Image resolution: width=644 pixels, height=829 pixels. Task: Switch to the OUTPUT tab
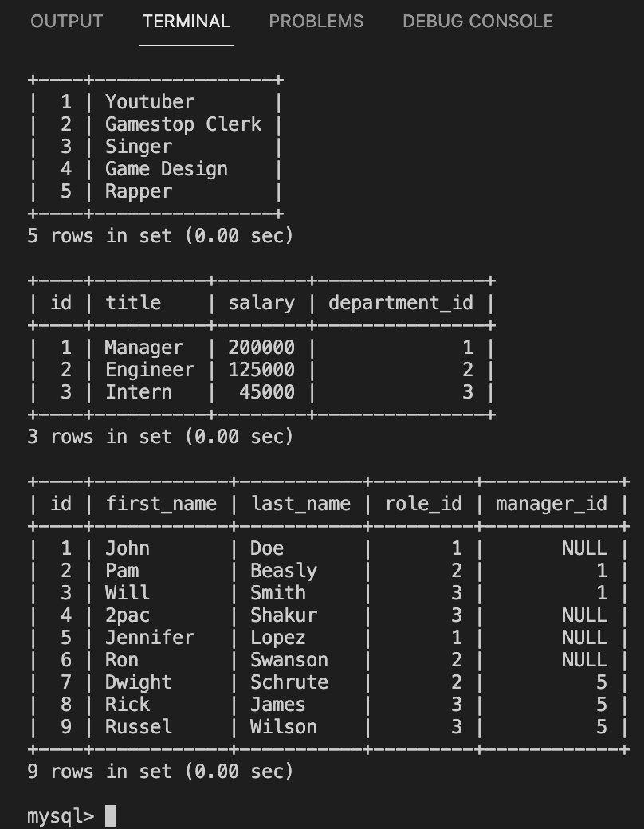(x=66, y=22)
